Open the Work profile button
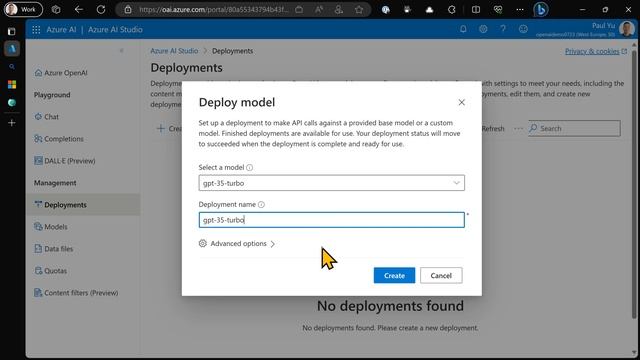Viewport: 640px width, 360px height. coord(23,9)
